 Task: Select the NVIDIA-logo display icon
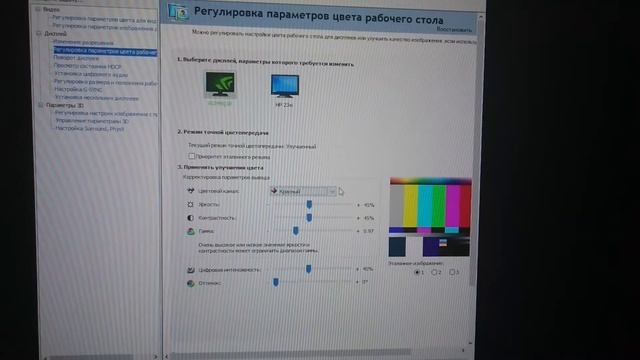pyautogui.click(x=220, y=84)
